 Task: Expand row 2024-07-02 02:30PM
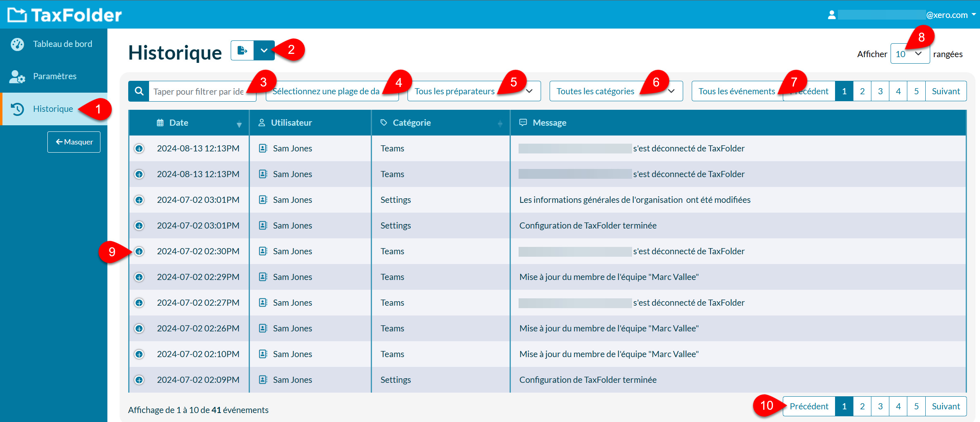[x=139, y=251]
